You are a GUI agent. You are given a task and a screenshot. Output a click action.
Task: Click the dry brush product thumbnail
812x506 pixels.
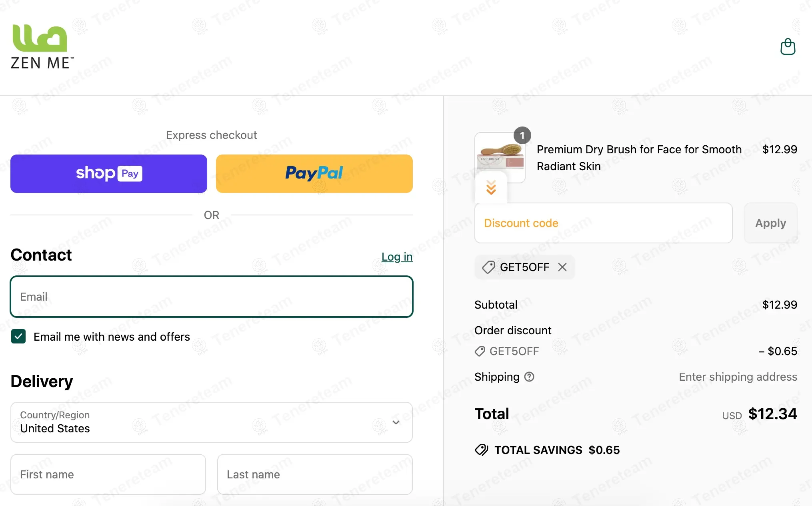click(500, 157)
